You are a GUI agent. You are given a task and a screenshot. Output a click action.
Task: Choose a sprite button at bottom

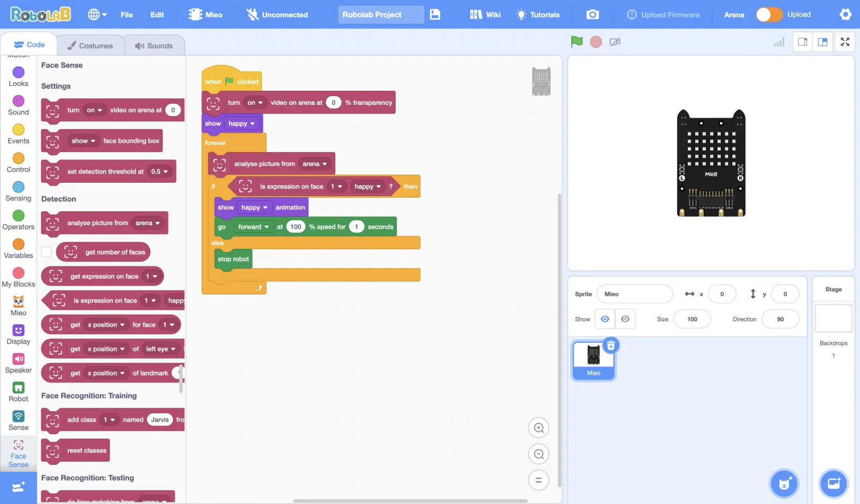(x=784, y=484)
